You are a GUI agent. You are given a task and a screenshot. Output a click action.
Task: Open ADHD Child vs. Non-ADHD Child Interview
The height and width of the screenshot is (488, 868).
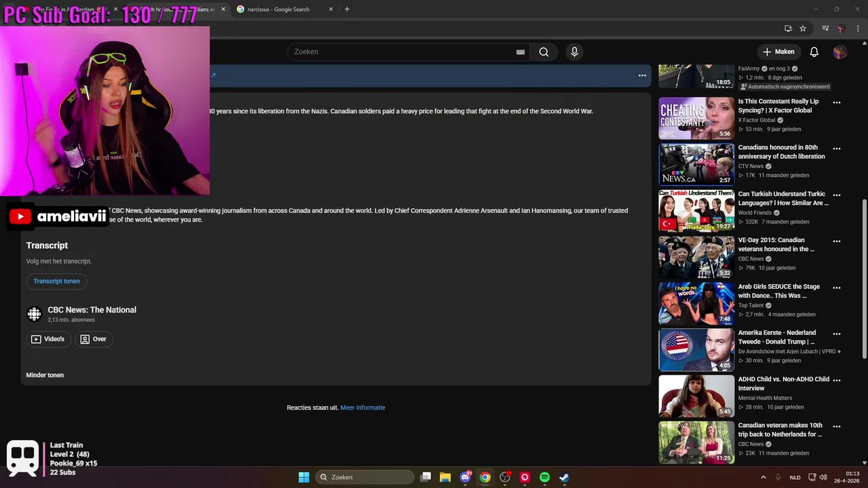(784, 384)
